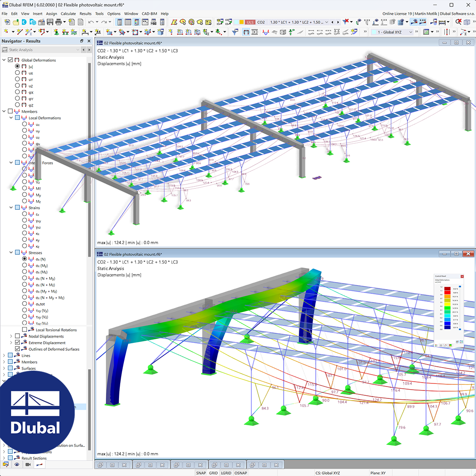Collapse the Local Deformations tree node
Image resolution: width=476 pixels, height=476 pixels.
[x=11, y=118]
